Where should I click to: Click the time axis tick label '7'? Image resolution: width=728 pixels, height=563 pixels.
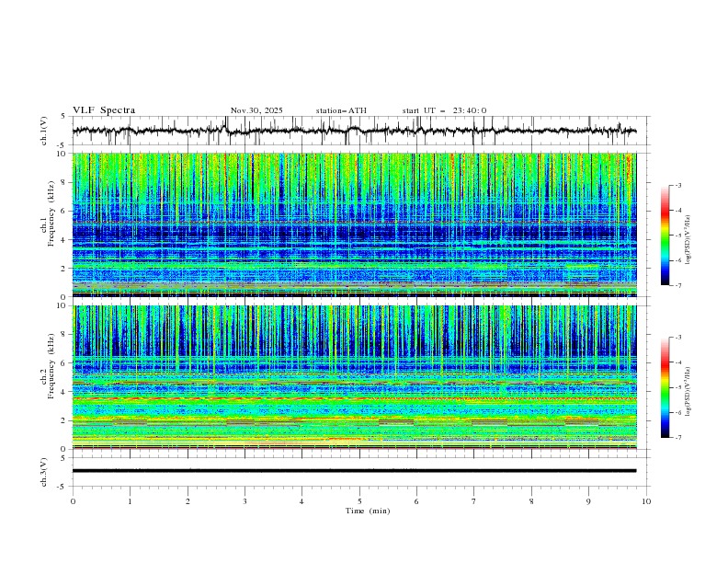(x=474, y=501)
